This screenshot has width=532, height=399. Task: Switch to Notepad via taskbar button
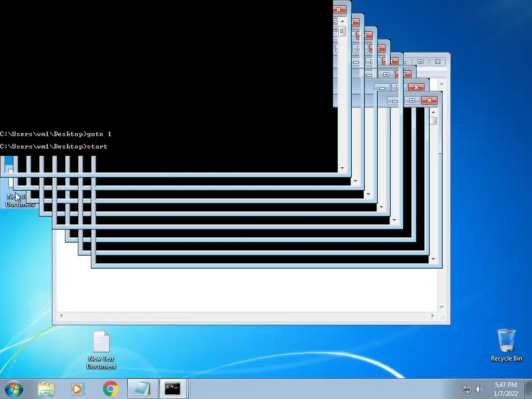(x=142, y=389)
